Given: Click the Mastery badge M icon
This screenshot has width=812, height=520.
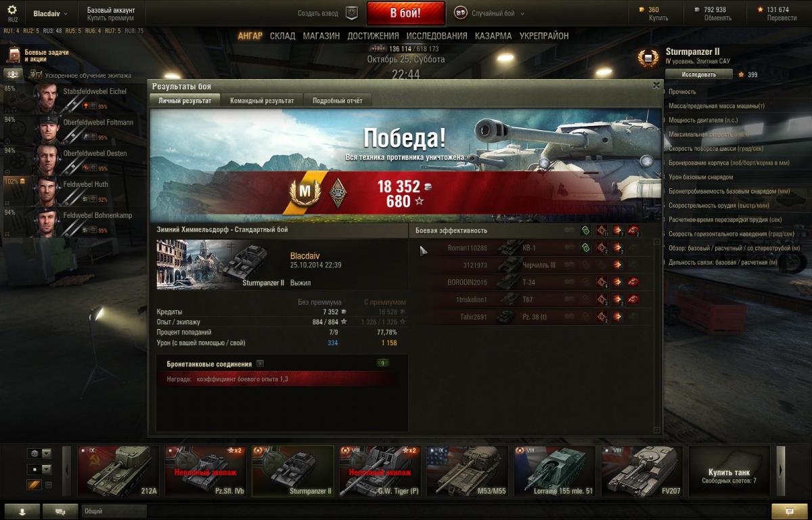Looking at the screenshot, I should click(x=305, y=192).
